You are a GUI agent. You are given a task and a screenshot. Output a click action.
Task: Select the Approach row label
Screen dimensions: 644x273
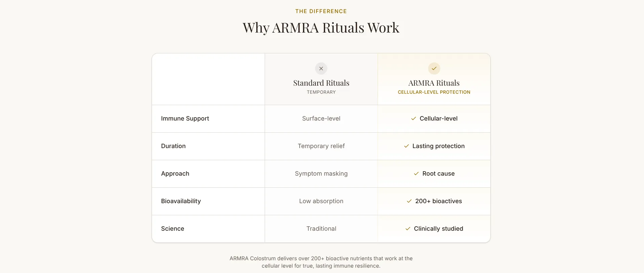click(x=175, y=174)
